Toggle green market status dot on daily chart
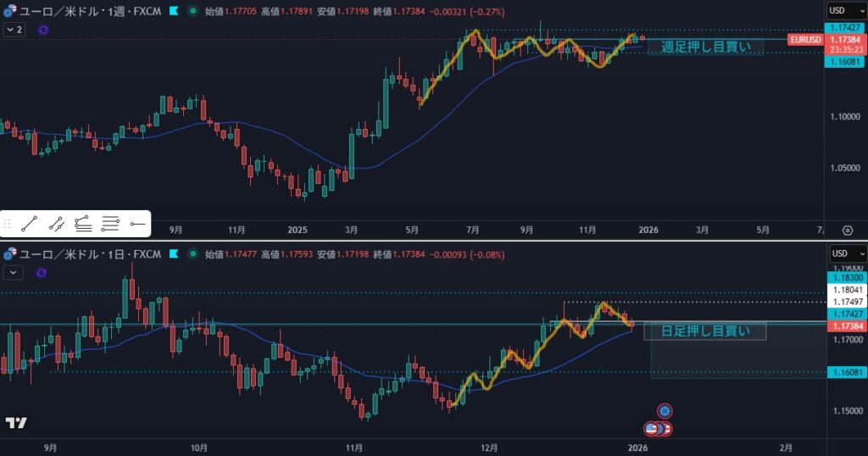 pos(193,253)
